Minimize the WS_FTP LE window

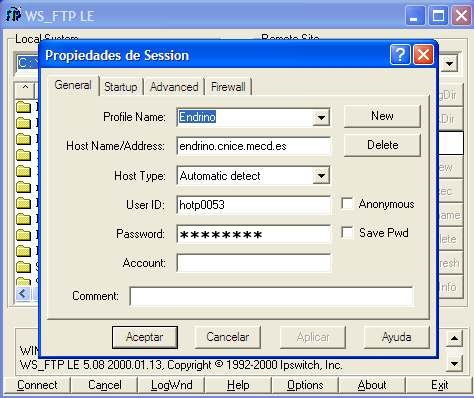414,15
